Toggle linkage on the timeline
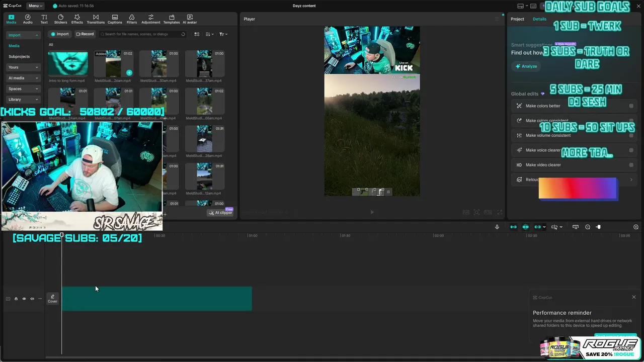This screenshot has height=362, width=644. (x=537, y=227)
